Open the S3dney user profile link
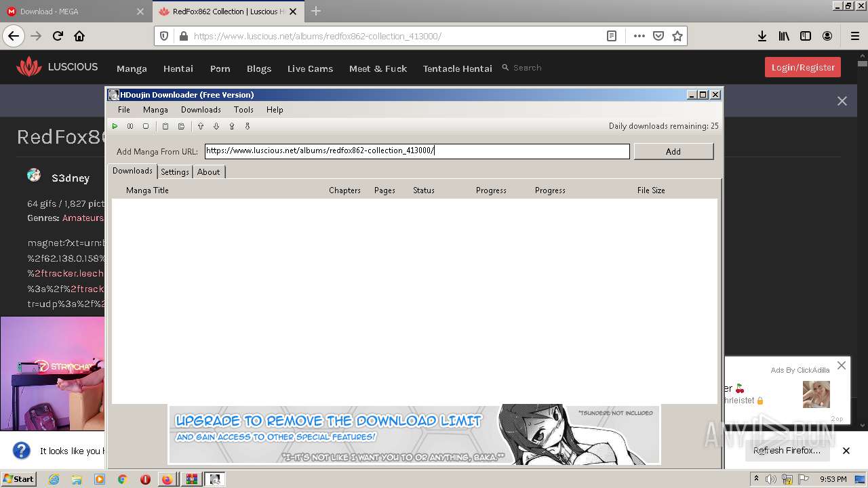The width and height of the screenshot is (868, 488). (71, 178)
